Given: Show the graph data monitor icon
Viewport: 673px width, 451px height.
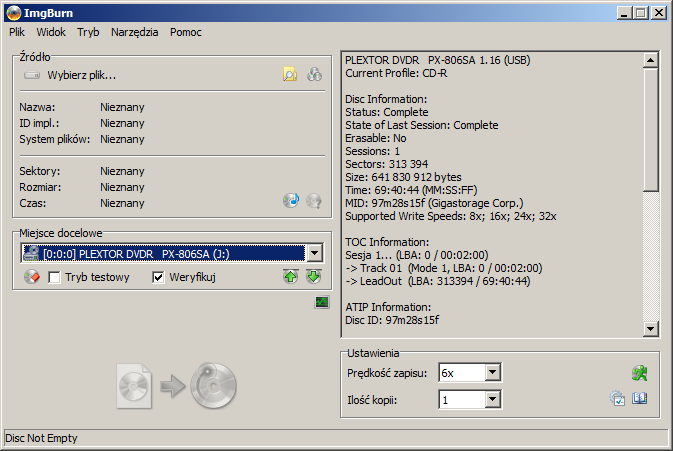Looking at the screenshot, I should click(x=322, y=302).
